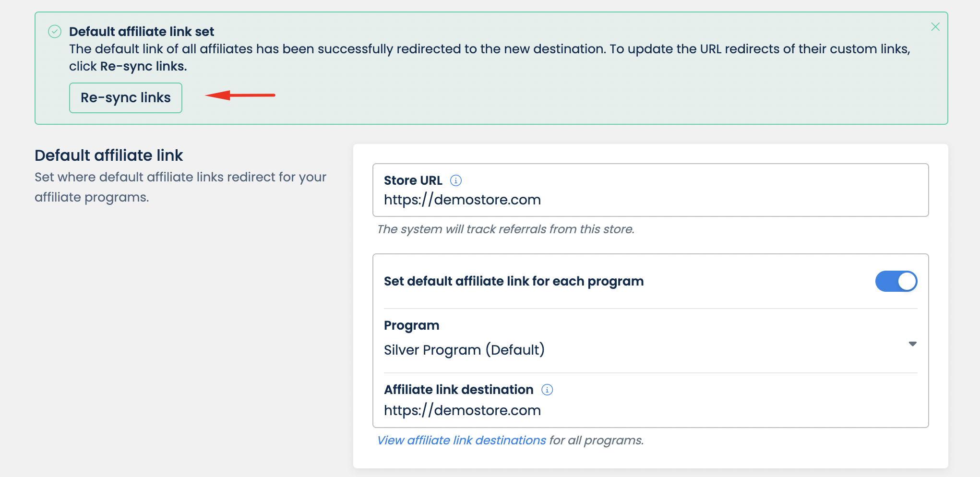
Task: Click the Default affiliate link set title
Action: pos(142,32)
